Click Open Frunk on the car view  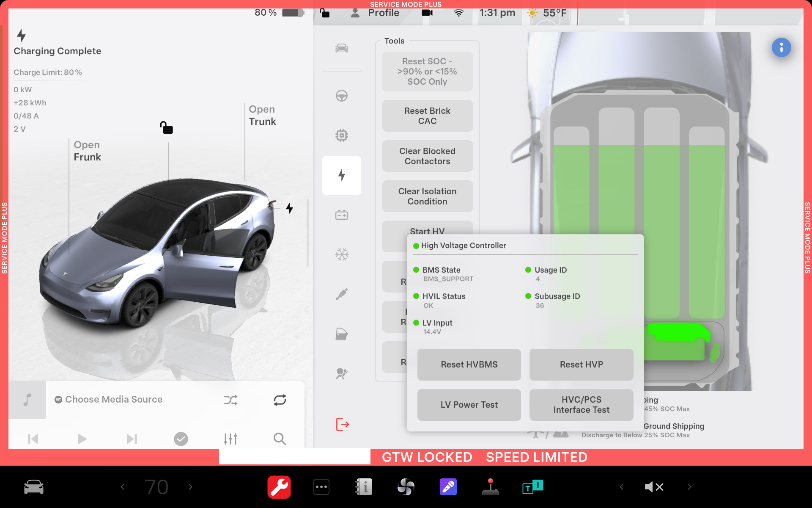87,151
